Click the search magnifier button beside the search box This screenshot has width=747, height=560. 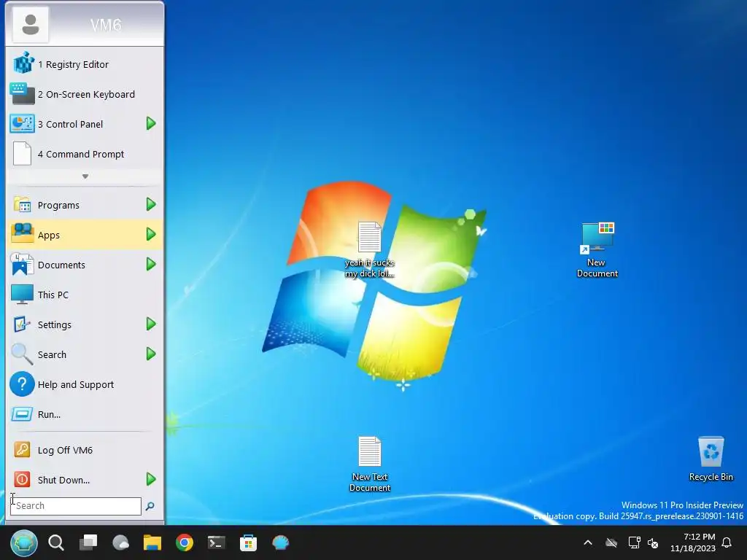tap(150, 506)
